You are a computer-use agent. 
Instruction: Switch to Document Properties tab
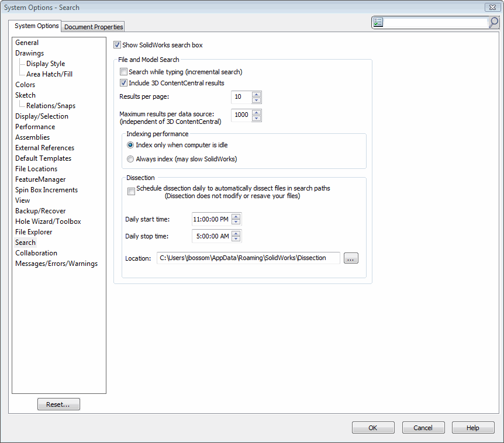(x=94, y=27)
